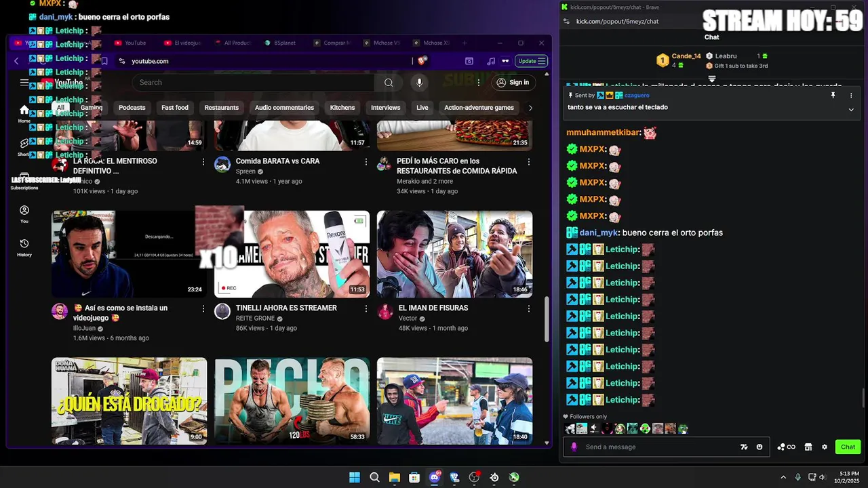Expand the pinned message chevron
Screen dimensions: 868x488
851,109
